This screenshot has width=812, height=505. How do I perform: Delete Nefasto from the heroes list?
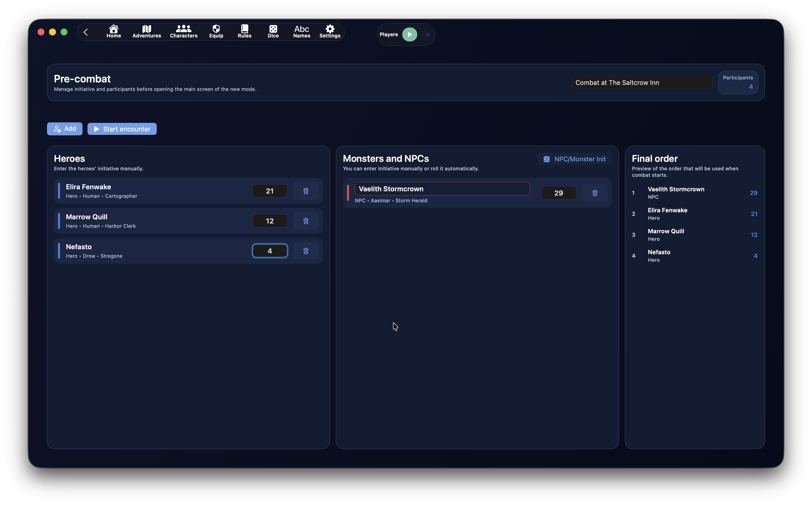point(305,251)
